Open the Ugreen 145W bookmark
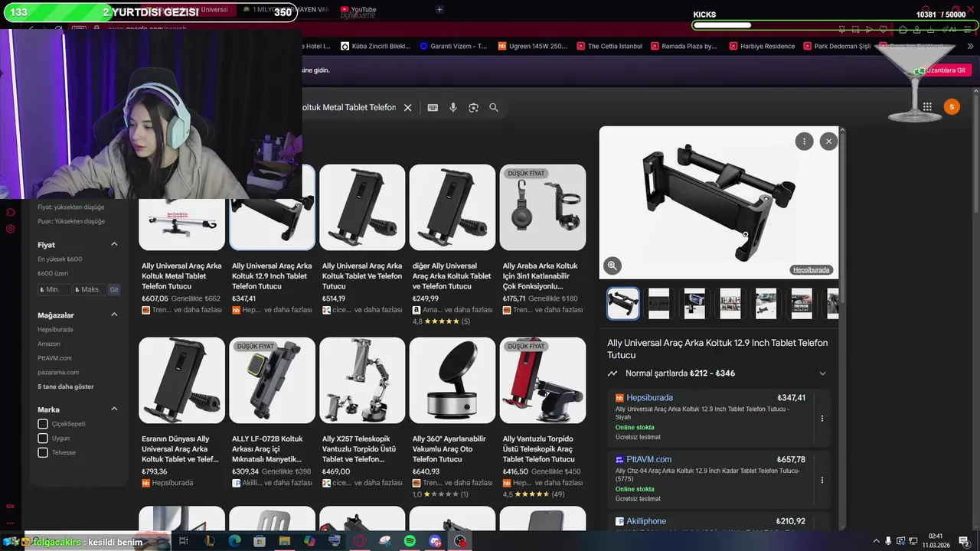The width and height of the screenshot is (980, 551). click(533, 46)
